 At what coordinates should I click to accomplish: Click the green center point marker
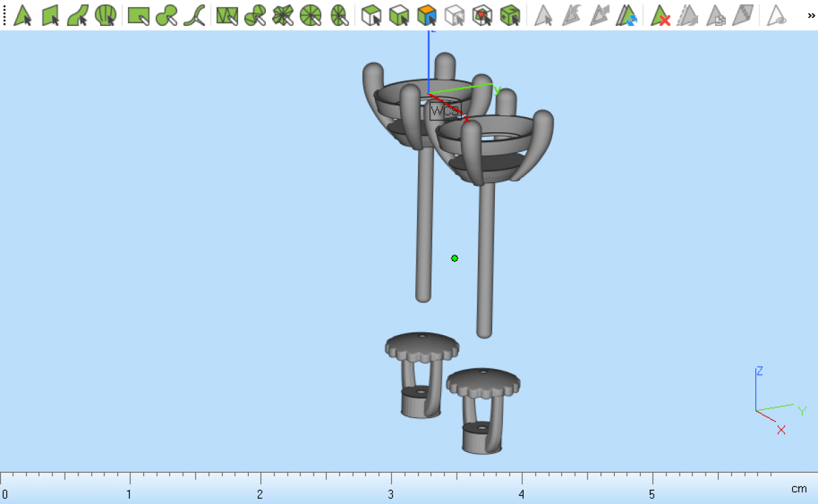coord(455,258)
